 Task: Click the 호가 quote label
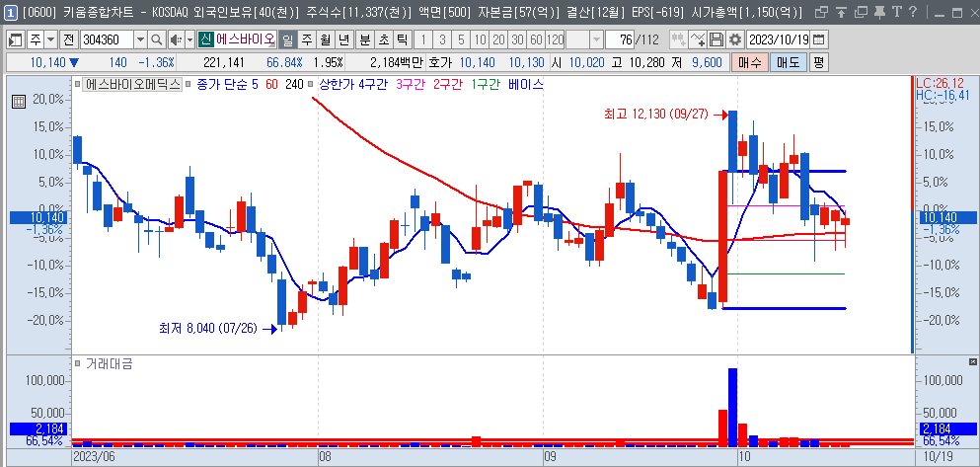pyautogui.click(x=440, y=62)
